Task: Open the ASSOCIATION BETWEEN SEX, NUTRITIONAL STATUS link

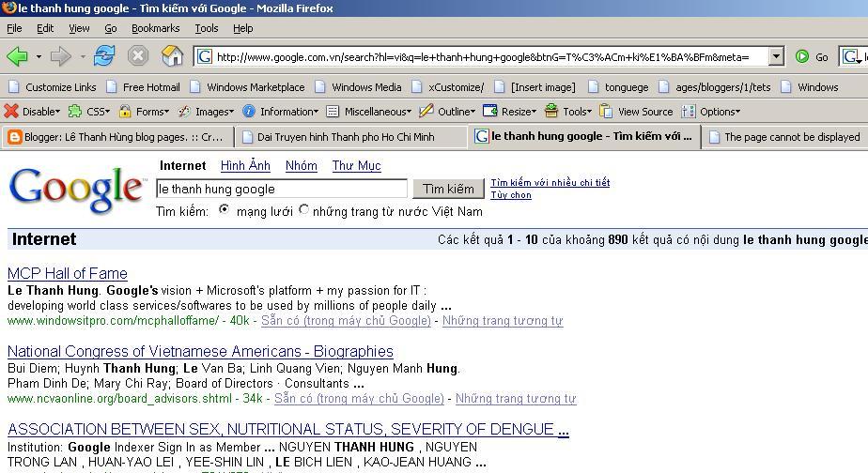Action: 287,429
